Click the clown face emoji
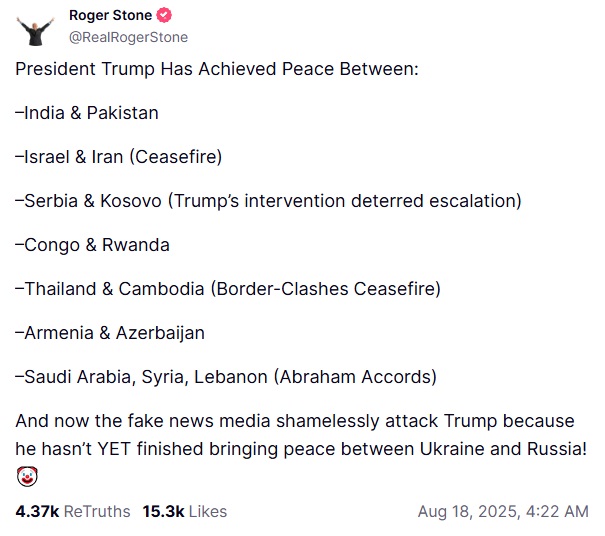This screenshot has width=605, height=536. click(26, 477)
